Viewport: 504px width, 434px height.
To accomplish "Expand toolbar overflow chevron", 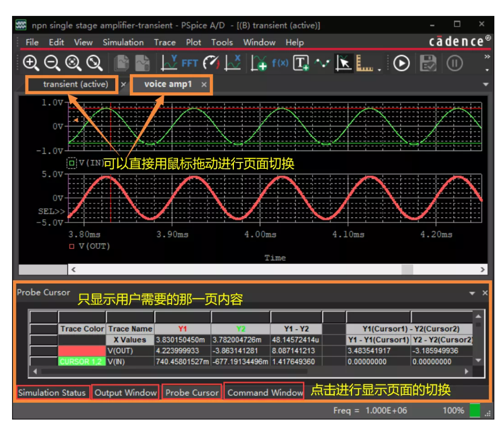I will (x=487, y=56).
